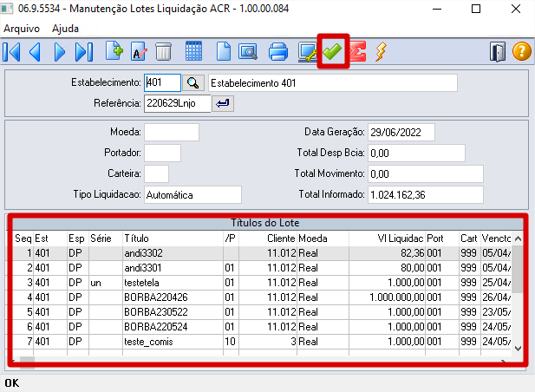This screenshot has height=392, width=535.
Task: Select row with title andi3302
Action: tap(262, 253)
